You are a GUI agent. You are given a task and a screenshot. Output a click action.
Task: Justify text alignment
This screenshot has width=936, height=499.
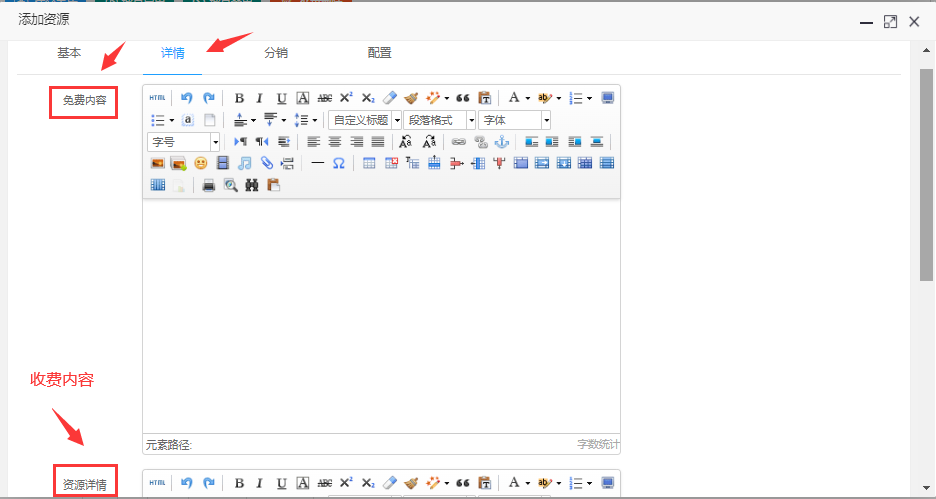pos(378,142)
